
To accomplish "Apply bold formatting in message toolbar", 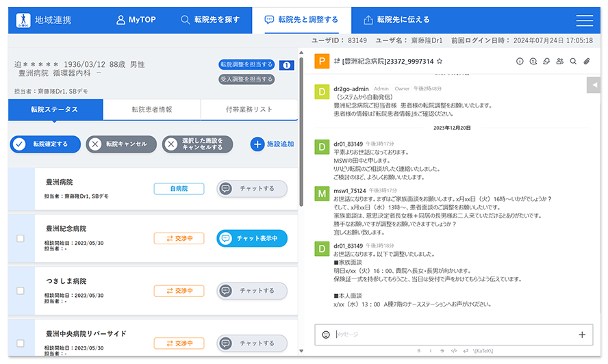I will tap(419, 351).
